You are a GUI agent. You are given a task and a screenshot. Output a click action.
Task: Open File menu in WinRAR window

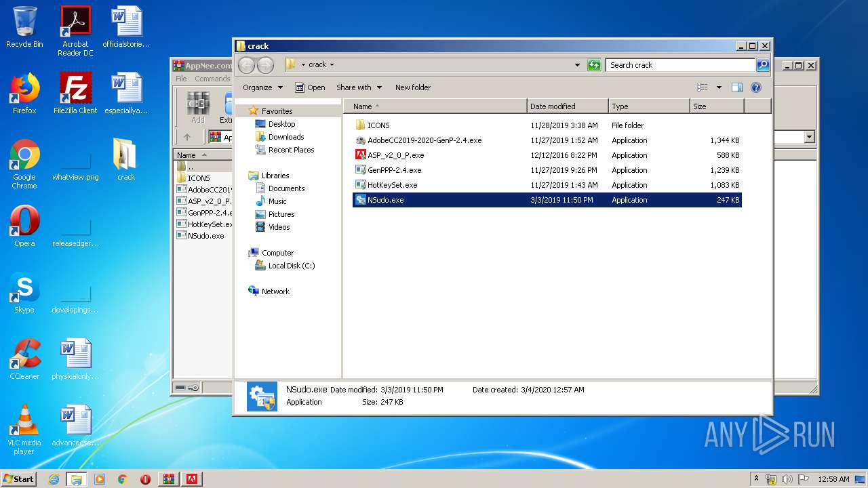181,79
